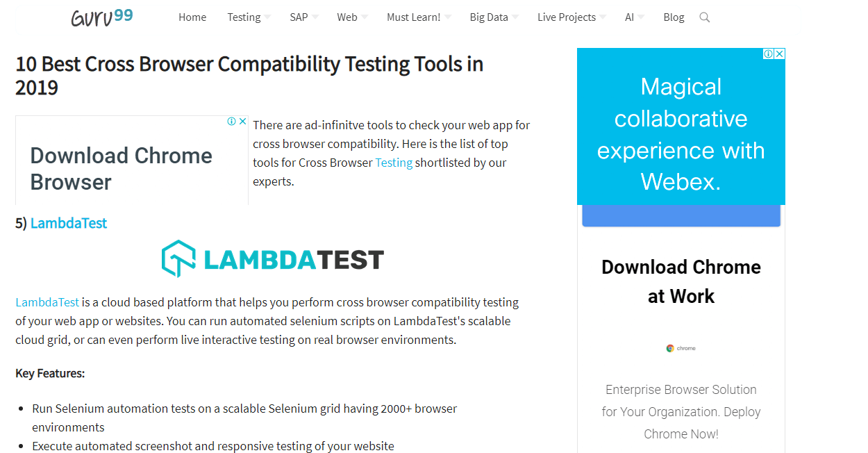Click the LambdaTest link in description paragraph
868x453 pixels.
(47, 302)
